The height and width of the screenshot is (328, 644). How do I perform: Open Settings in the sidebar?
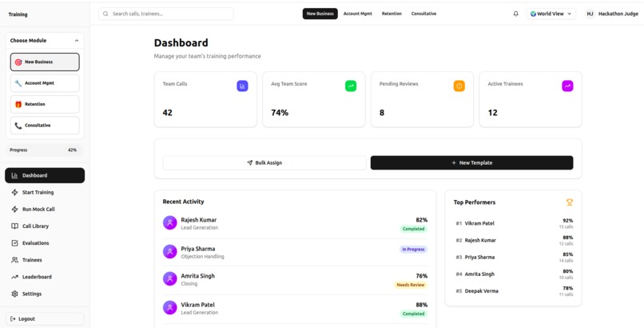(x=45, y=294)
